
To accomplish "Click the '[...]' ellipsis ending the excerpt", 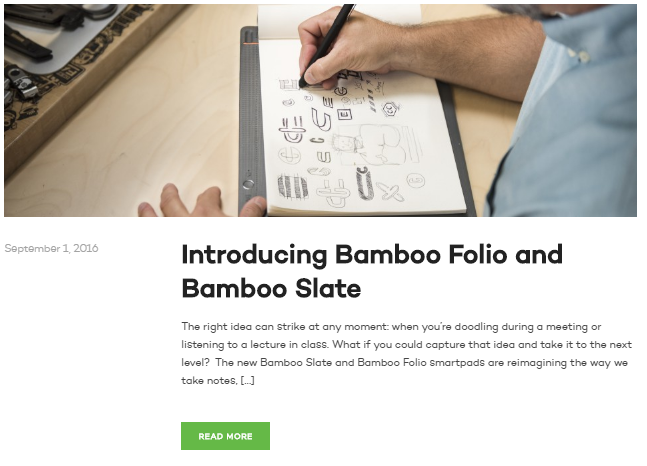I will [x=247, y=381].
